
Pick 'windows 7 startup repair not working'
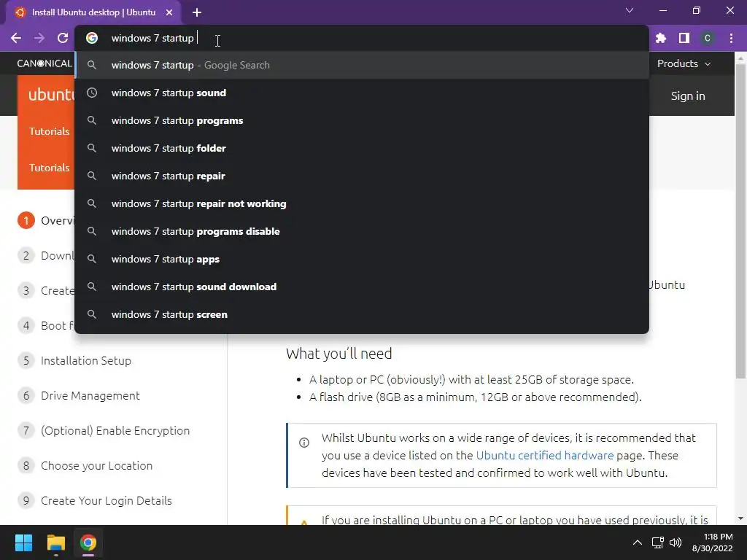[x=362, y=203]
